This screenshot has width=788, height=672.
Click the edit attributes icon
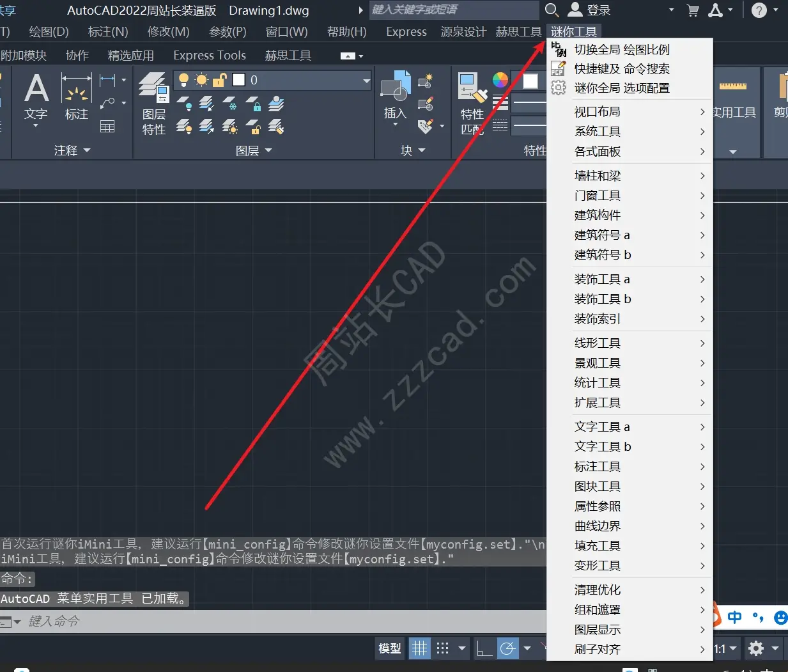[425, 126]
